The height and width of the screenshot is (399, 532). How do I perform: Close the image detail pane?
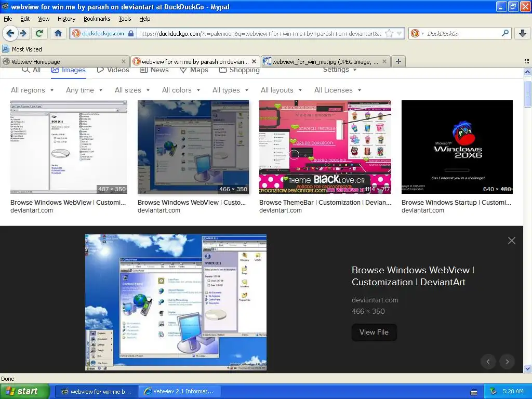tap(512, 241)
